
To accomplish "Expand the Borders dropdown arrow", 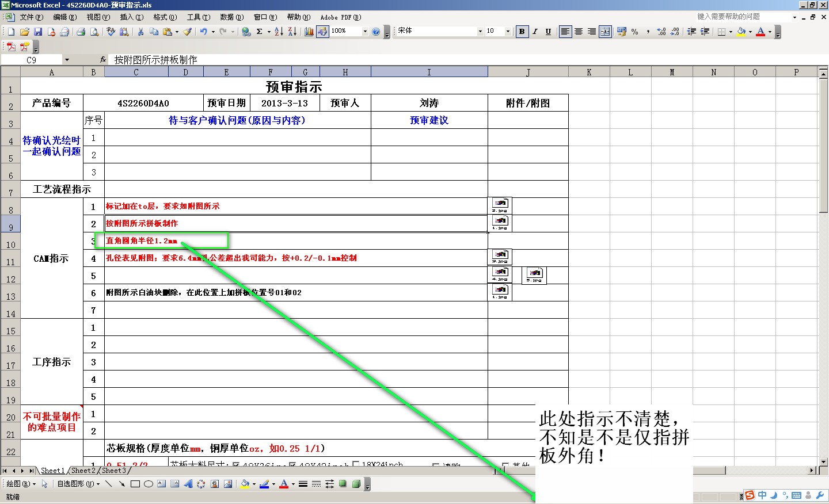I will 731,32.
